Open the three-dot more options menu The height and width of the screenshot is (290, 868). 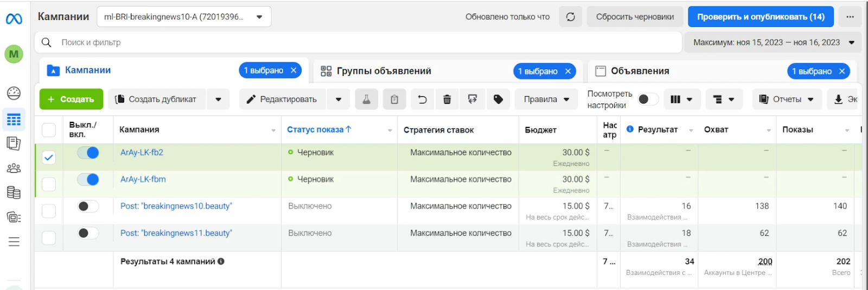pos(850,17)
